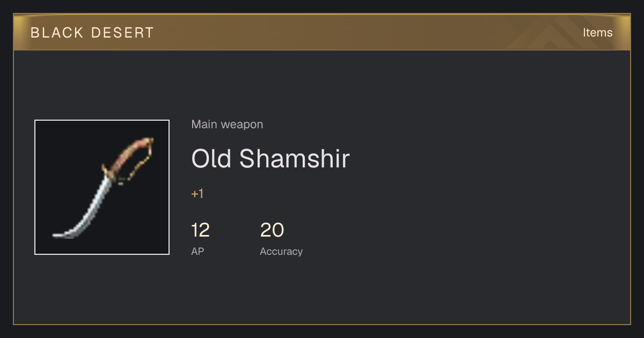Click the AP stat label
Image resolution: width=644 pixels, height=338 pixels.
click(197, 251)
